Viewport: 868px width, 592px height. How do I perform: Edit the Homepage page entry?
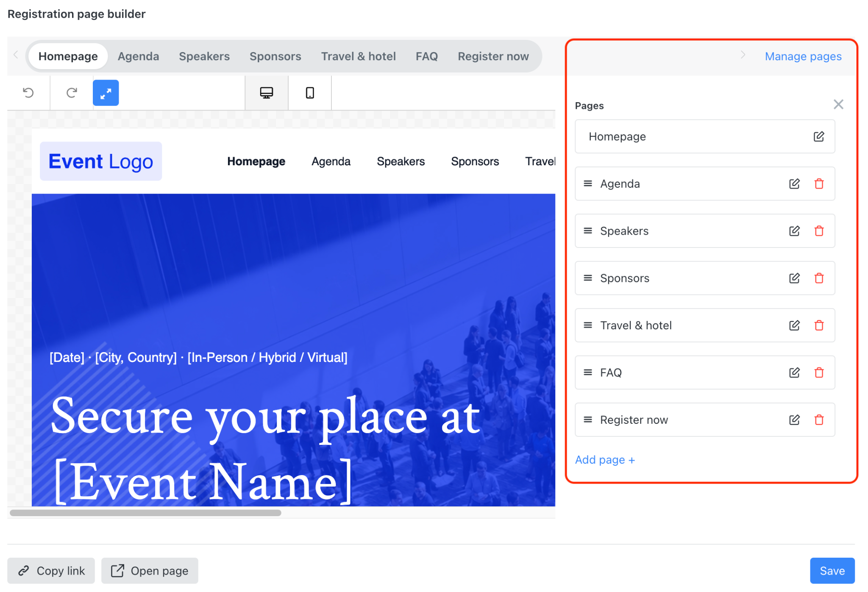pos(818,136)
